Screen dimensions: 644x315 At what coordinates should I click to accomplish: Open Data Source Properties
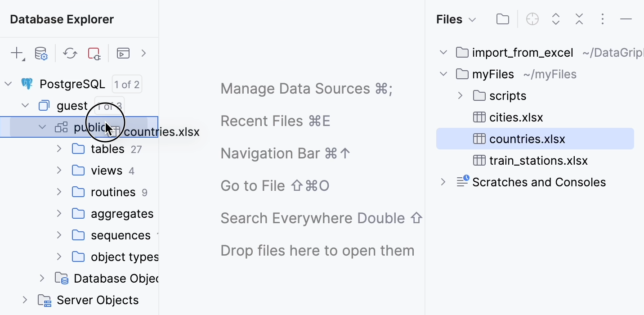tap(41, 53)
